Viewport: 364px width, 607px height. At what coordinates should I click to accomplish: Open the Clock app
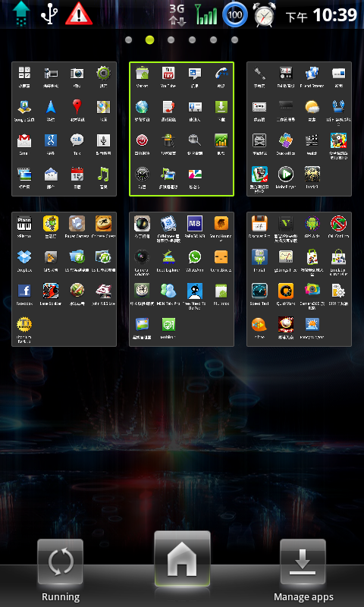(142, 175)
